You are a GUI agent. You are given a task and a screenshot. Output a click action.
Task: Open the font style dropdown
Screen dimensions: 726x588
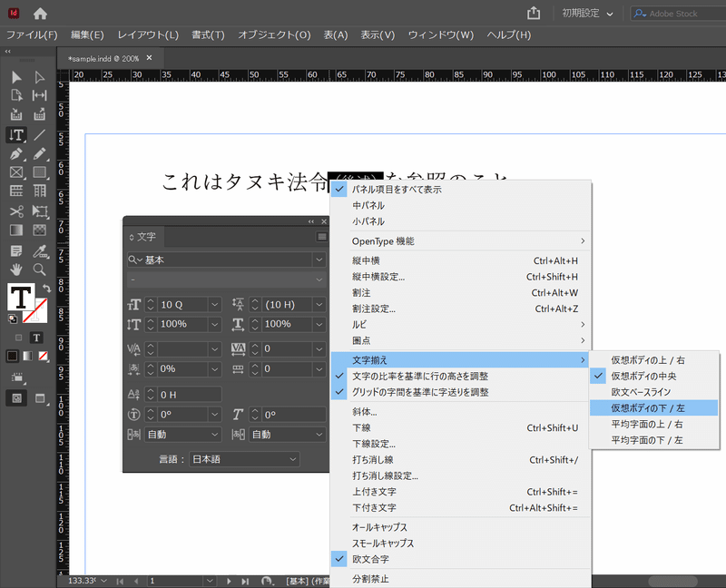pos(319,279)
